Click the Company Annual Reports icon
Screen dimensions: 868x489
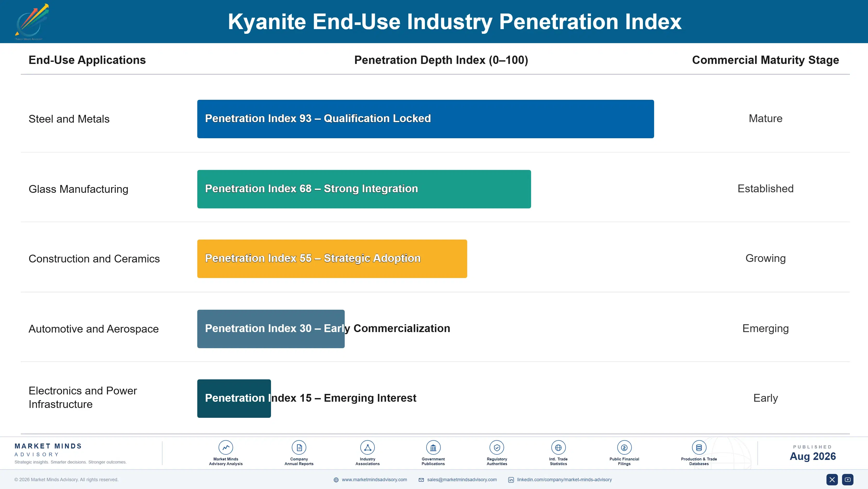click(299, 447)
